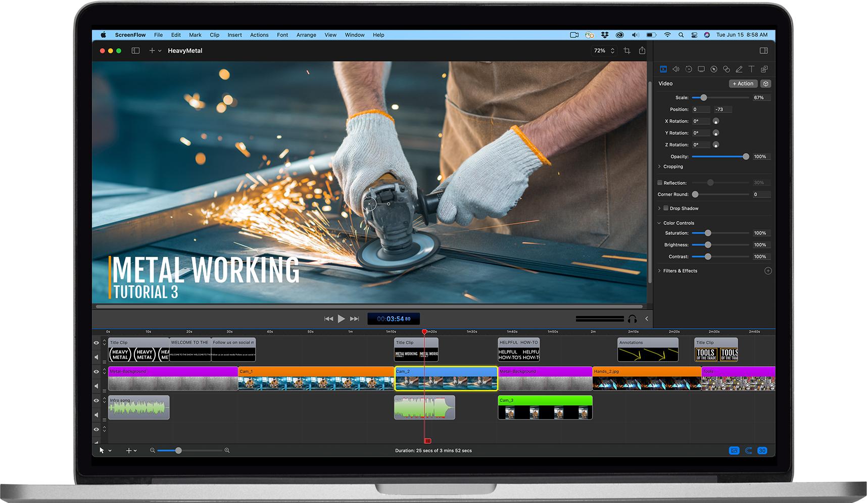Click the plus to add a filter effect
868x503 pixels.
(768, 271)
